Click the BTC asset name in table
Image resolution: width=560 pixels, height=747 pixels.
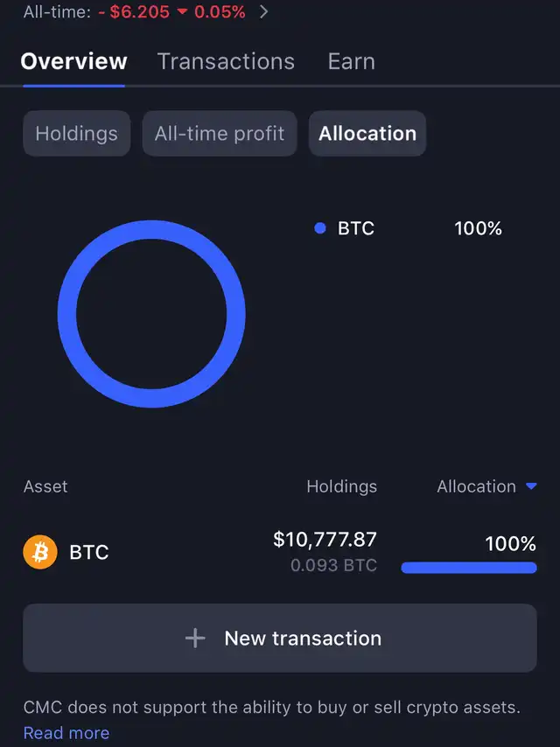(x=89, y=553)
